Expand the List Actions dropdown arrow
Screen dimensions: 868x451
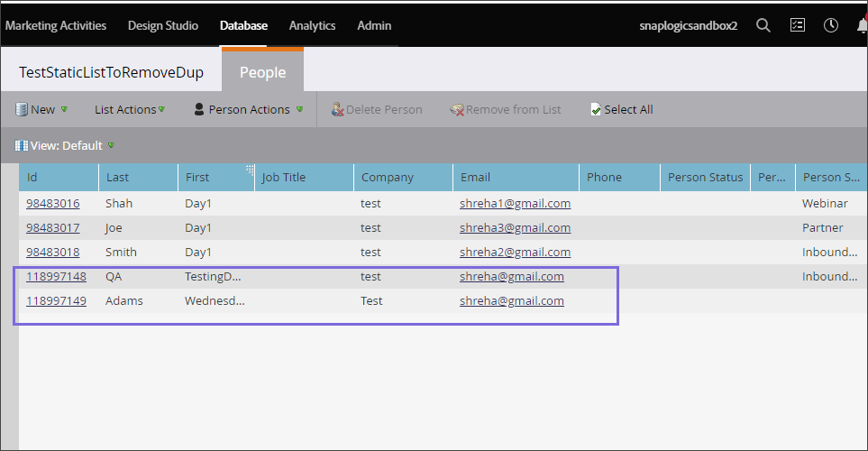coord(161,109)
